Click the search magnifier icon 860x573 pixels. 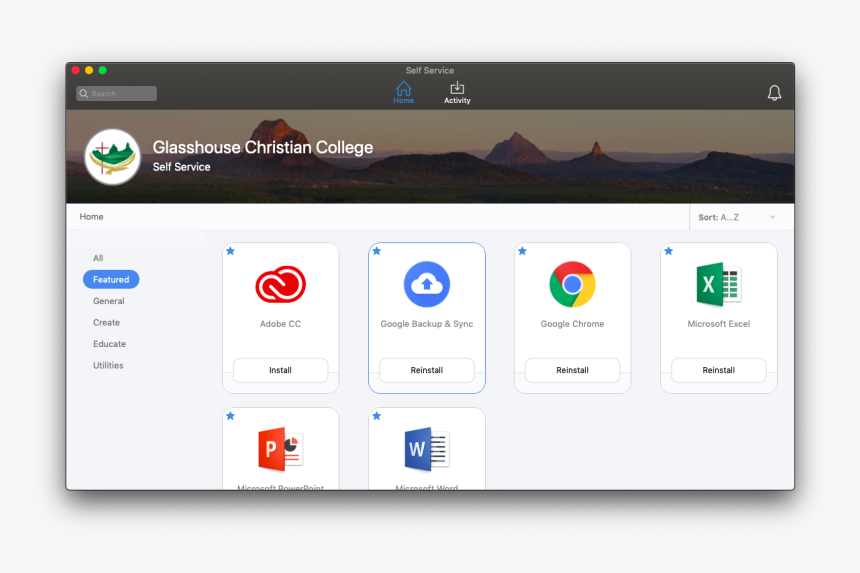click(x=84, y=94)
